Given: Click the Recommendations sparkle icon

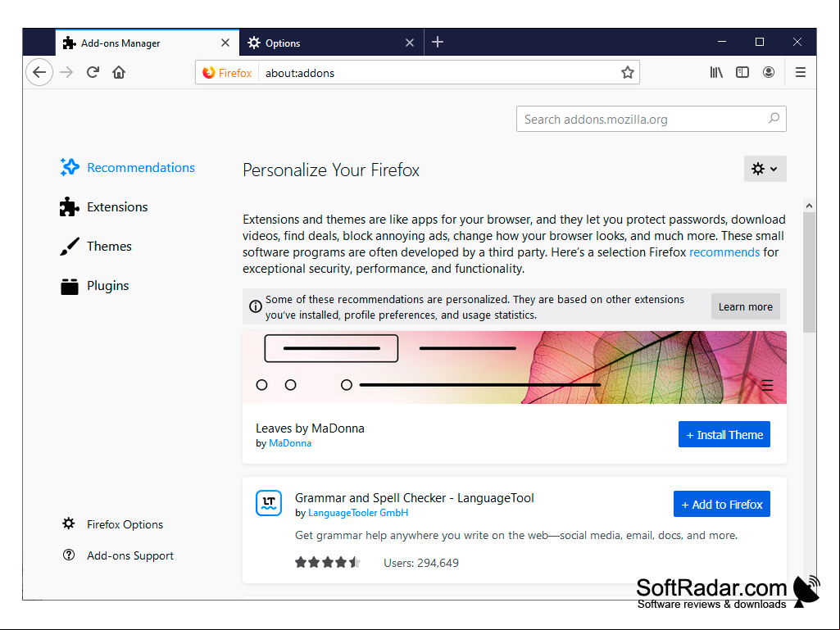Looking at the screenshot, I should click(x=70, y=167).
